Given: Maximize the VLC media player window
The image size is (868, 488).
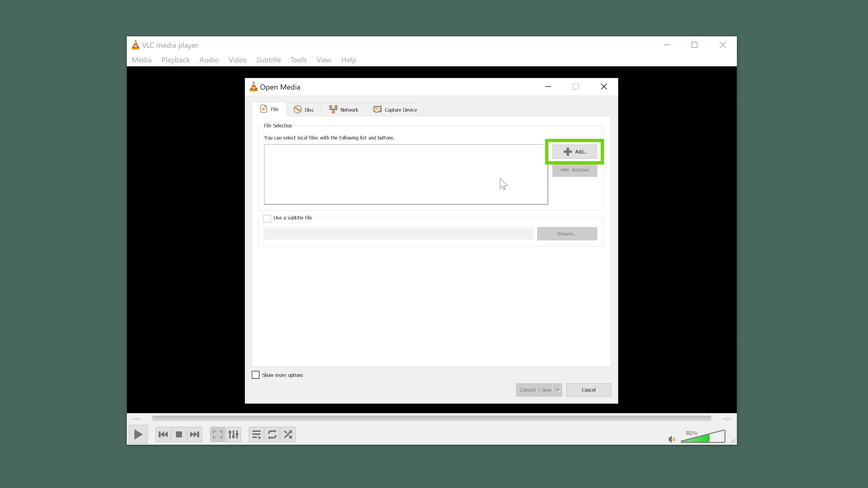Looking at the screenshot, I should pyautogui.click(x=694, y=45).
